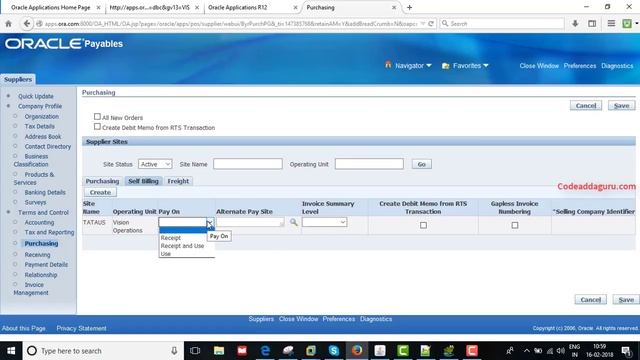Show hidden system tray icons

527,351
